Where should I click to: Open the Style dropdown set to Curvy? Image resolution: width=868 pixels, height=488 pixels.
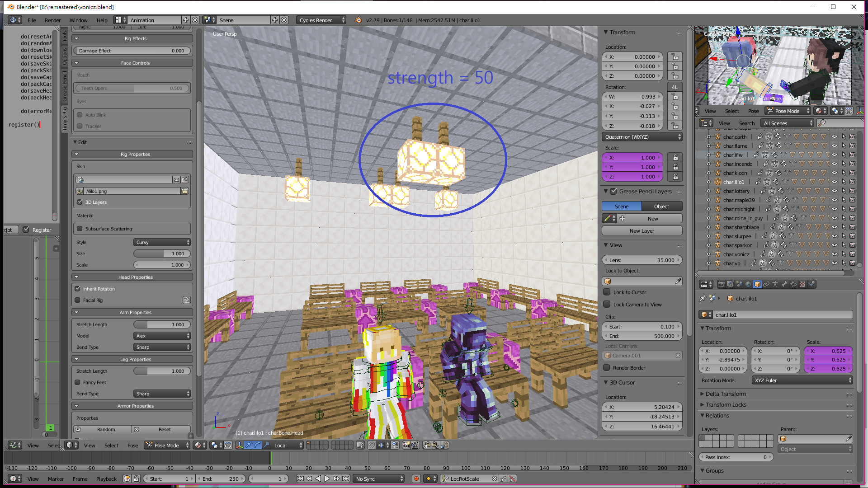point(162,242)
